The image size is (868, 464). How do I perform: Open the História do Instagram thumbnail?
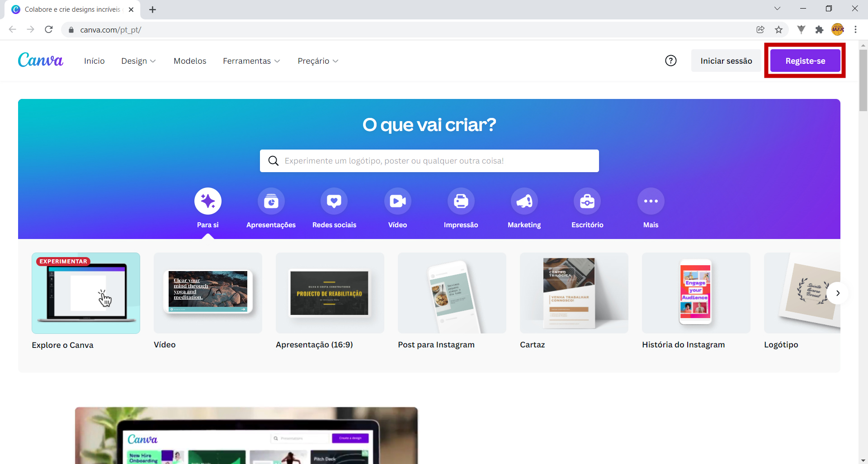coord(696,293)
